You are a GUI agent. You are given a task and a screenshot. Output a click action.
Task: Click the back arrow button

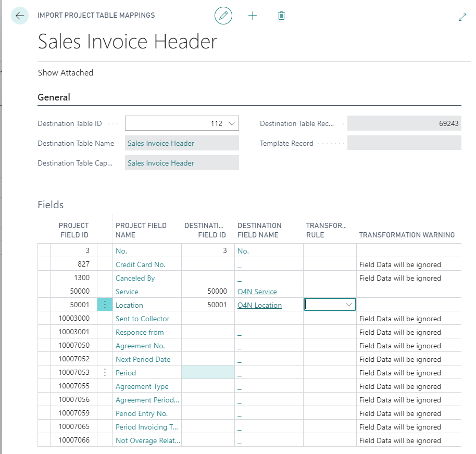pyautogui.click(x=20, y=16)
